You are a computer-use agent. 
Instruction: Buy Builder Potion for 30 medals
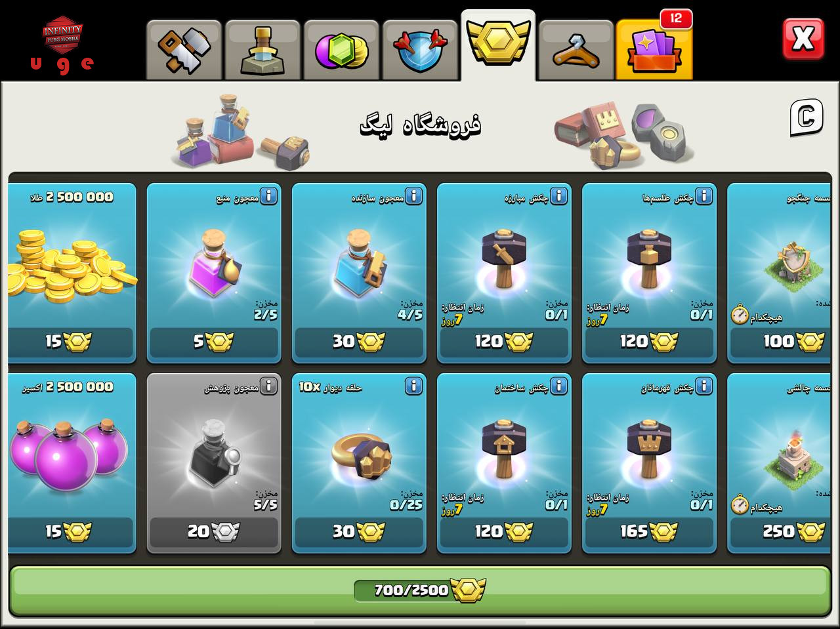[359, 342]
